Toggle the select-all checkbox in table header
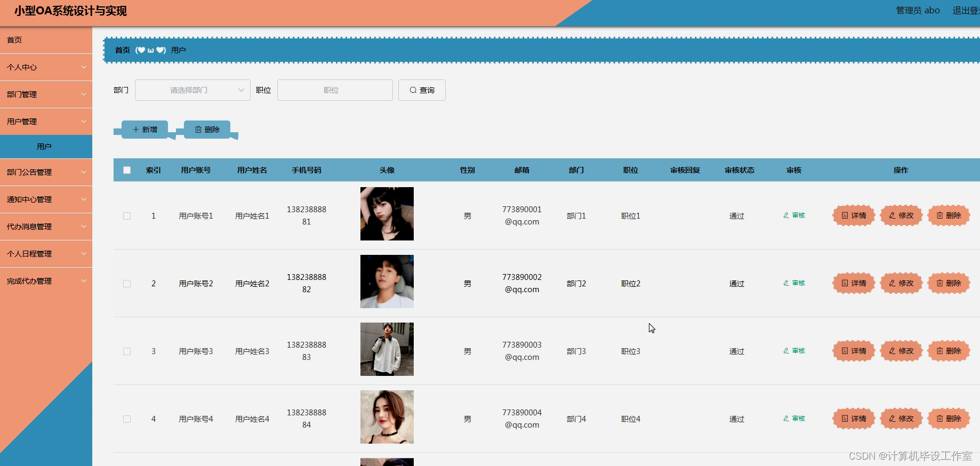Image resolution: width=980 pixels, height=466 pixels. (x=127, y=170)
